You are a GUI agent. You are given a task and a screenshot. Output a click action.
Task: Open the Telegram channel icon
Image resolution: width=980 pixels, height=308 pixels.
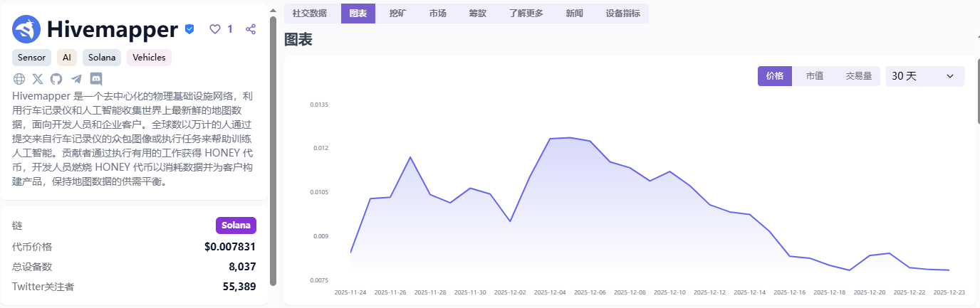click(76, 79)
